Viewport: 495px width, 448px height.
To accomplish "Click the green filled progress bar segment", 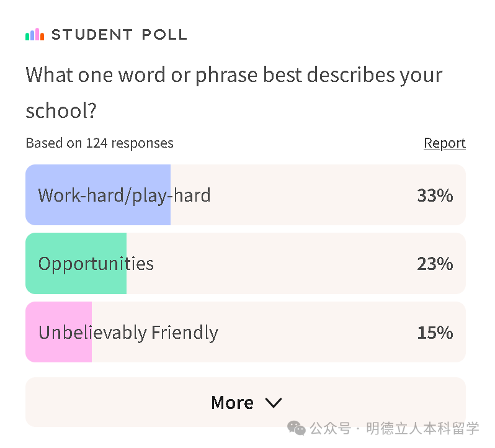I will coord(76,263).
